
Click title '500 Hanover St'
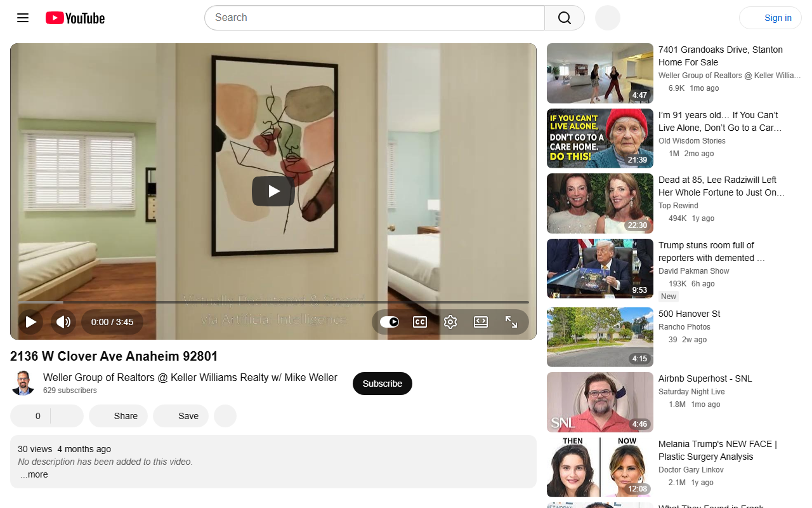pyautogui.click(x=689, y=314)
